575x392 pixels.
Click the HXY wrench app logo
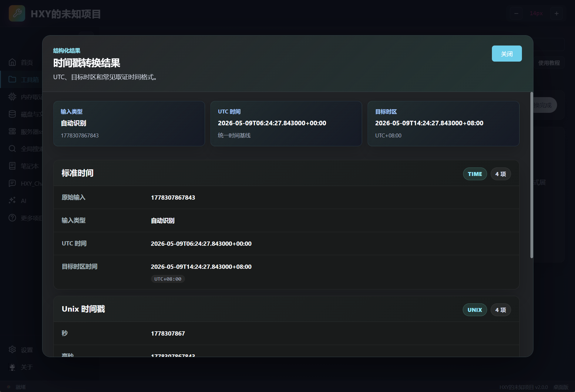pyautogui.click(x=17, y=13)
